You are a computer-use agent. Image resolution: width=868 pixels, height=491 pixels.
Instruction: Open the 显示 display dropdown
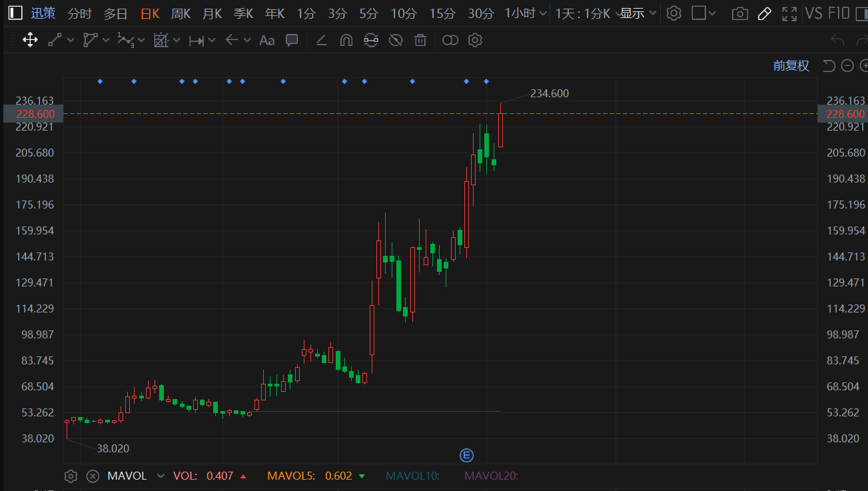click(x=638, y=13)
